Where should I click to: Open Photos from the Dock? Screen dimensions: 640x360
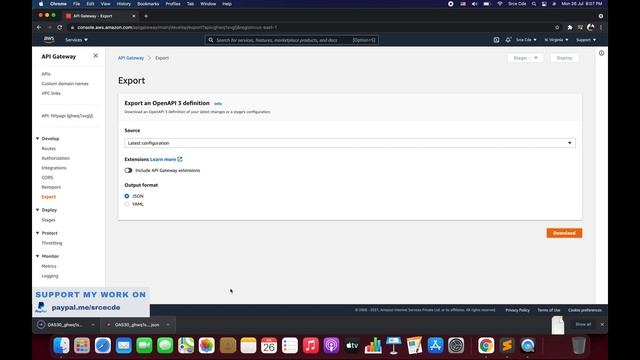(x=207, y=345)
